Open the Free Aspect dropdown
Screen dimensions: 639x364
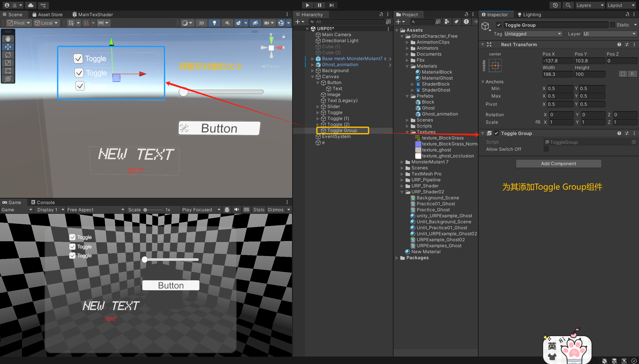pyautogui.click(x=95, y=210)
